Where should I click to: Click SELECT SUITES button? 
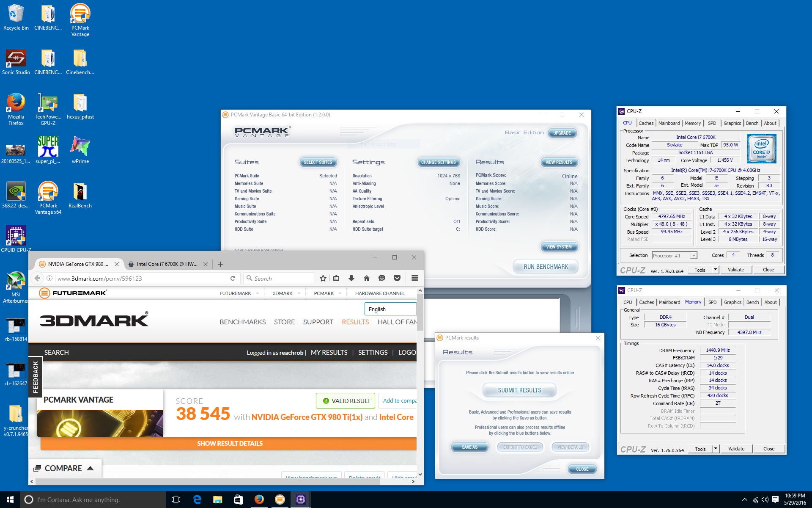tap(318, 162)
